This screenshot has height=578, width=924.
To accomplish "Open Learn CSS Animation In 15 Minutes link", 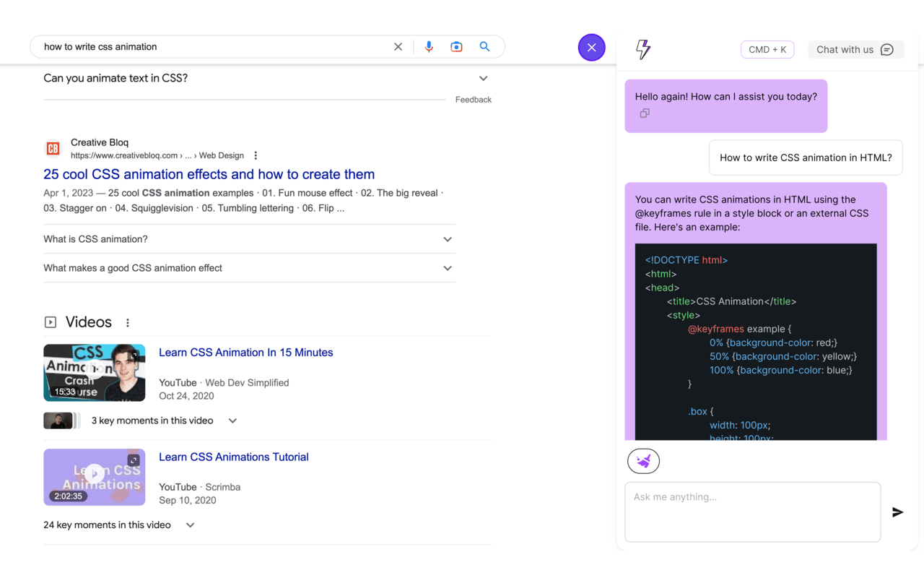I will point(245,353).
